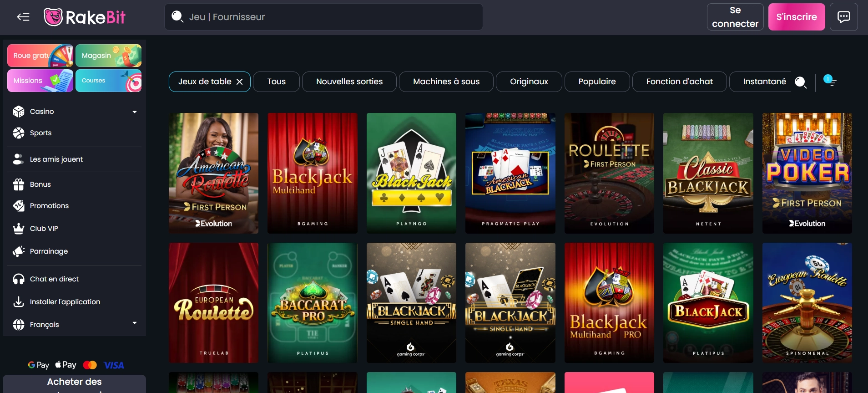Open the Club VIP link
The height and width of the screenshot is (393, 868).
[44, 229]
